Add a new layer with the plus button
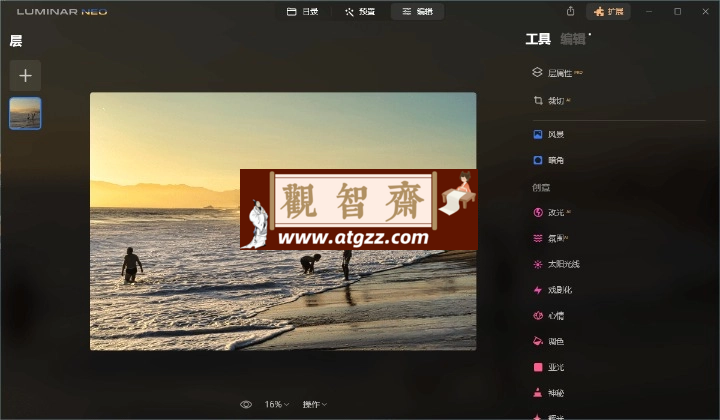Screen dimensions: 720x420 tap(25, 75)
